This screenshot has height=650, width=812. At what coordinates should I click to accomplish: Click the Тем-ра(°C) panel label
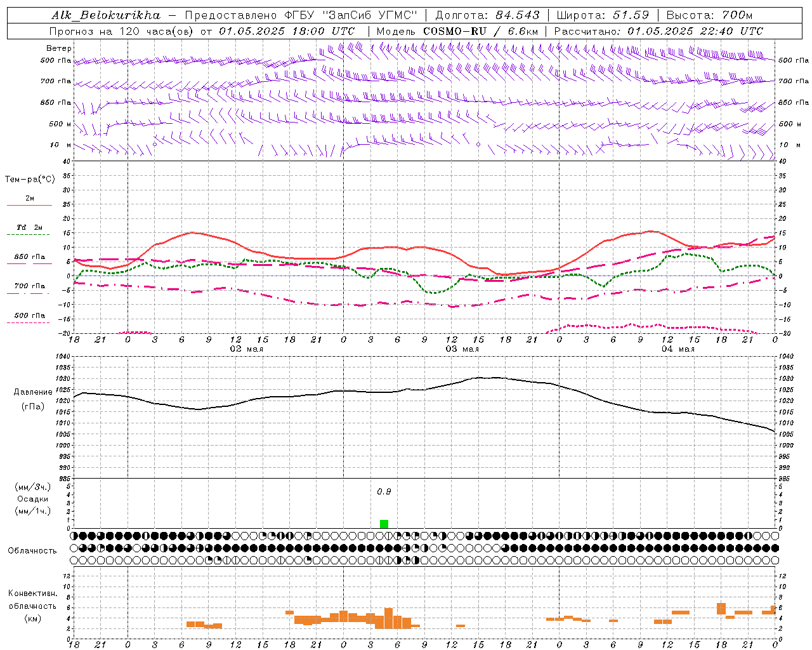click(30, 180)
